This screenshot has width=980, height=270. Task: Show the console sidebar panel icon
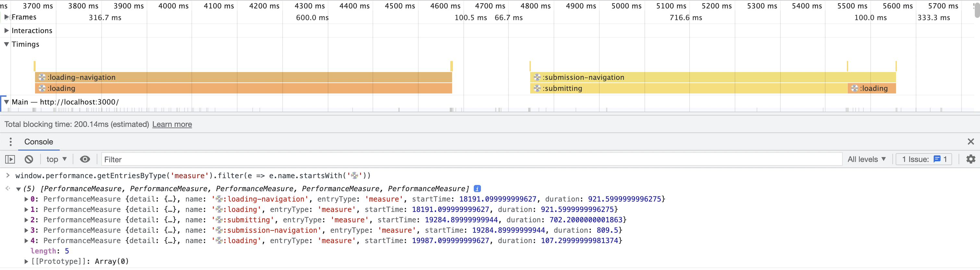[10, 159]
